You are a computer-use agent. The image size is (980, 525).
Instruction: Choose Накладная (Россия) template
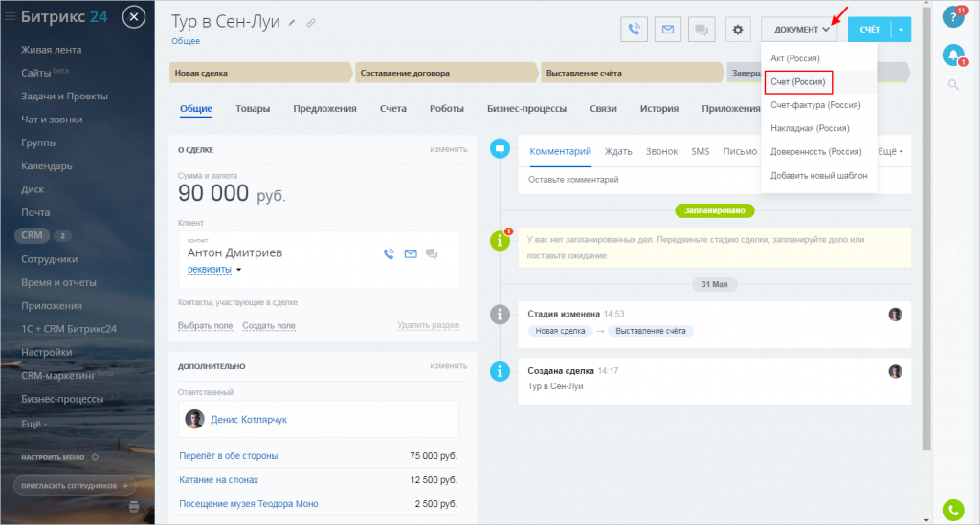coord(810,128)
